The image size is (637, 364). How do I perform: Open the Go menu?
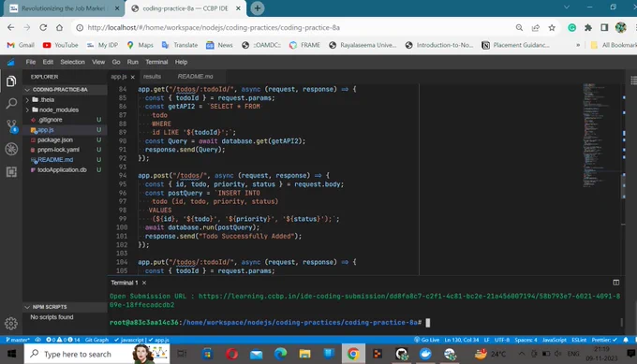(x=116, y=62)
